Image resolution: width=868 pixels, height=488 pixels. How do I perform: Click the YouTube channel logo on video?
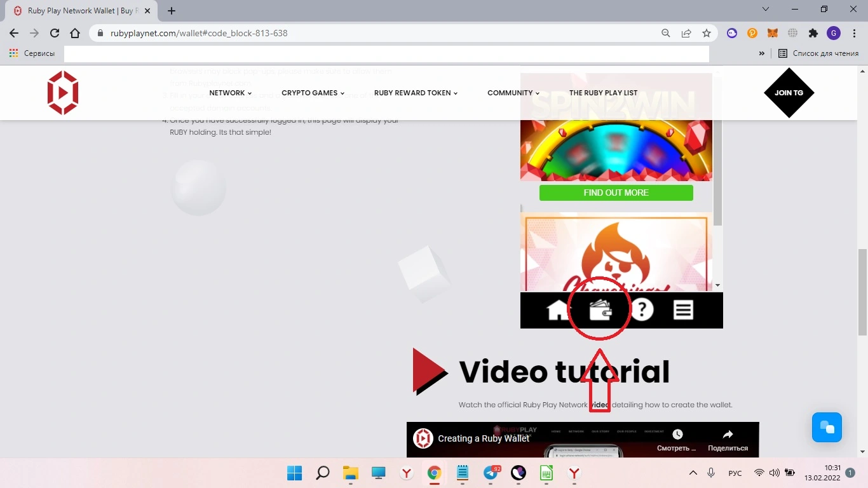tap(423, 438)
